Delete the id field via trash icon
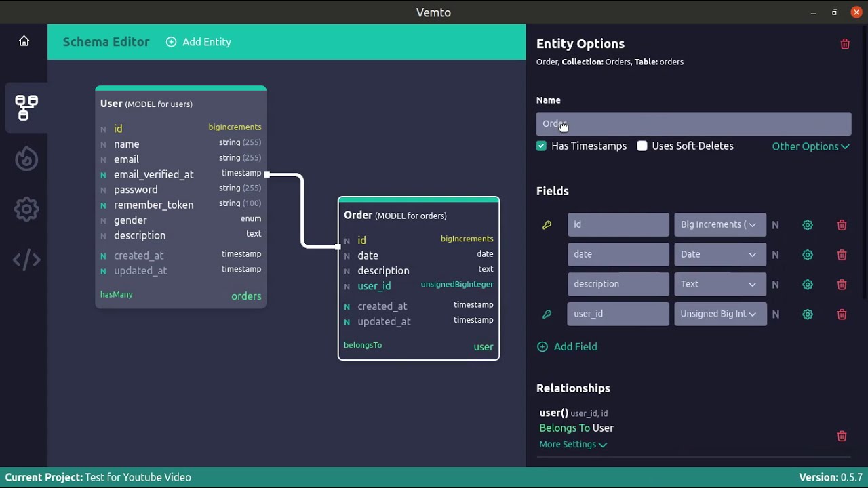 (x=842, y=225)
